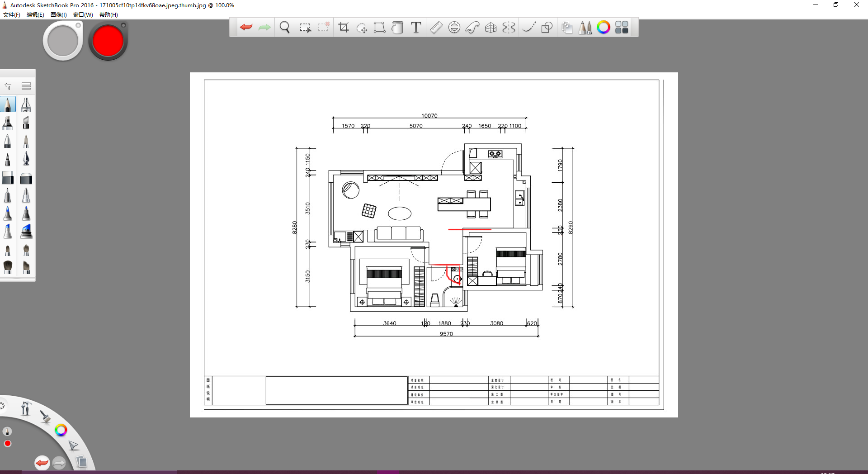This screenshot has height=474, width=868.
Task: Toggle the Ellipse guide
Action: tap(454, 28)
